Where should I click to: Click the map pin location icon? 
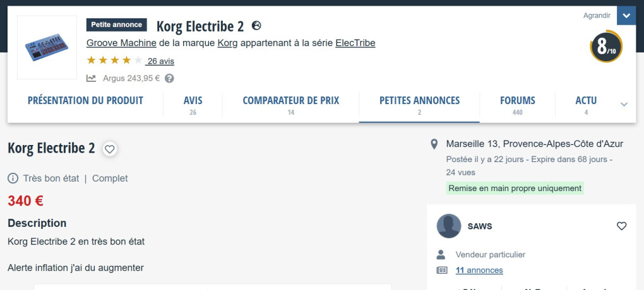(x=434, y=144)
